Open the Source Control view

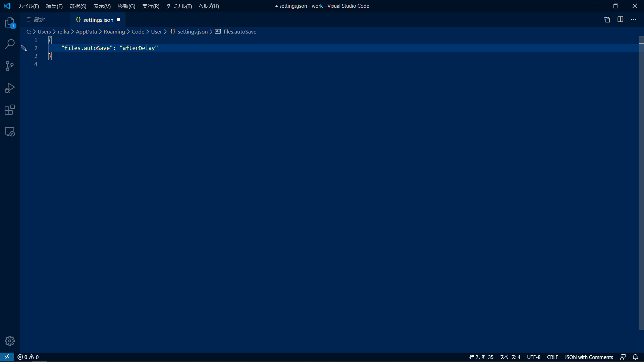(x=10, y=66)
